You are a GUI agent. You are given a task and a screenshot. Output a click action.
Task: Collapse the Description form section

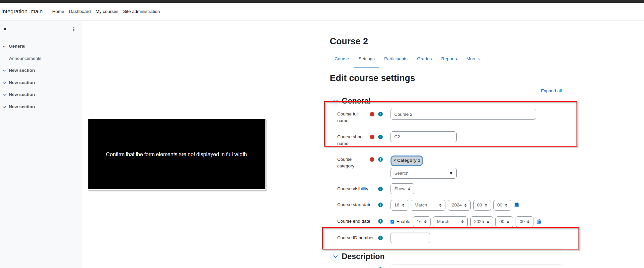[x=335, y=256]
